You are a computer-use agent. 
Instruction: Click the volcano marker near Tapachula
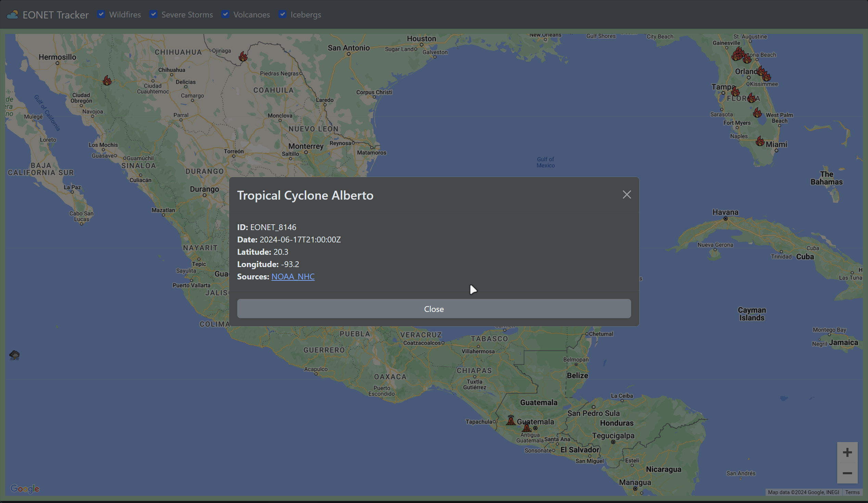tap(511, 420)
